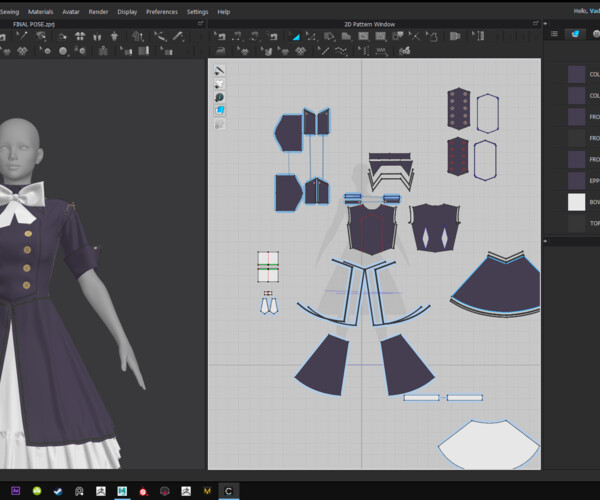Undock the 3D window with its float icon
Image resolution: width=600 pixels, height=500 pixels.
[x=201, y=24]
